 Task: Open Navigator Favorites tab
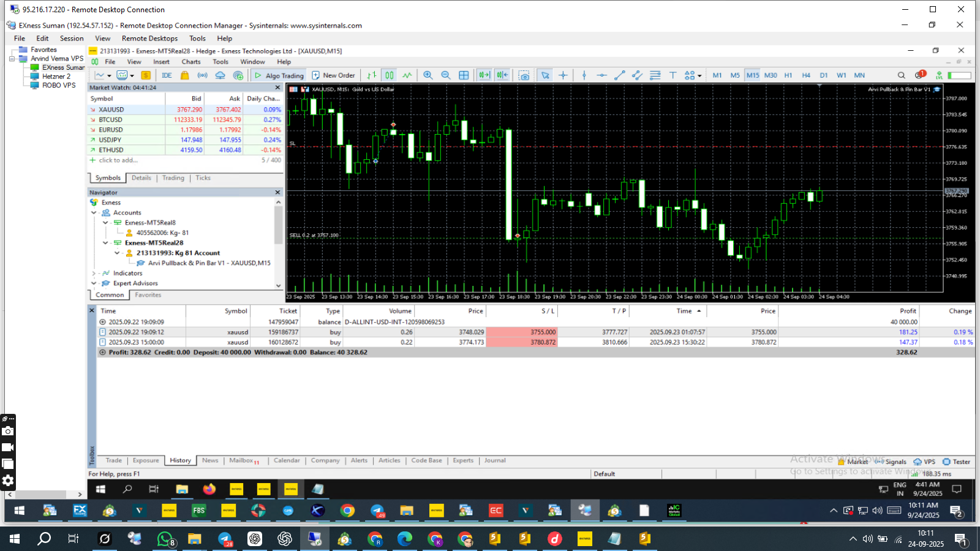[148, 295]
